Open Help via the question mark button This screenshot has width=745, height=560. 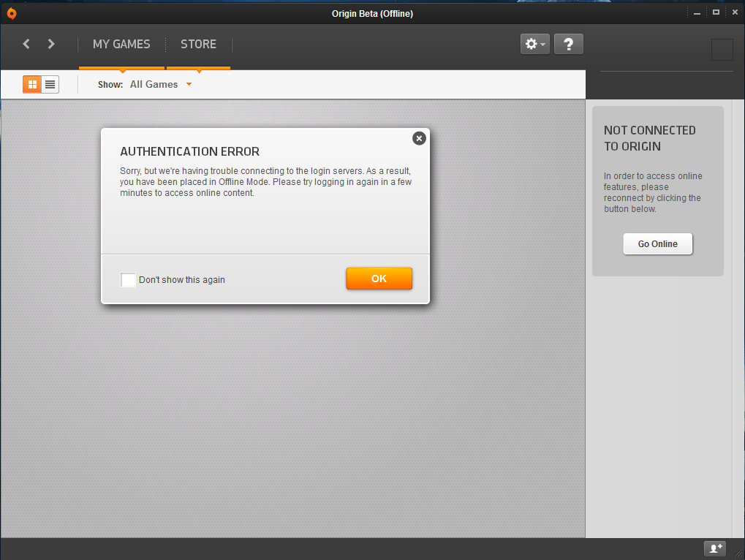tap(569, 44)
